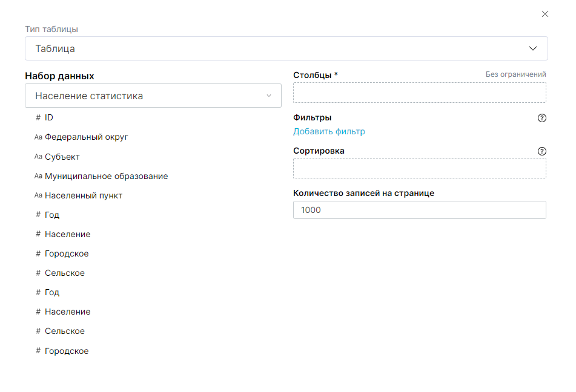Screen dimensions: 576x392
Task: Select the upper Население field
Action: point(67,234)
